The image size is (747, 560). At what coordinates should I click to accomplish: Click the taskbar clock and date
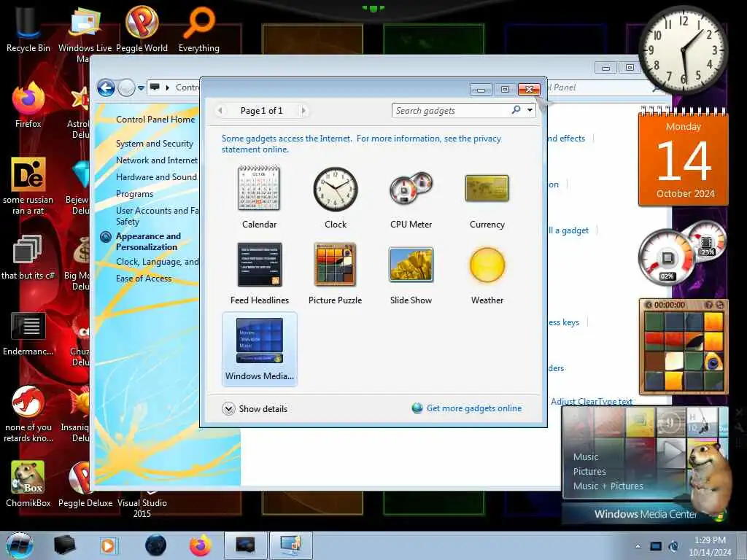[710, 546]
